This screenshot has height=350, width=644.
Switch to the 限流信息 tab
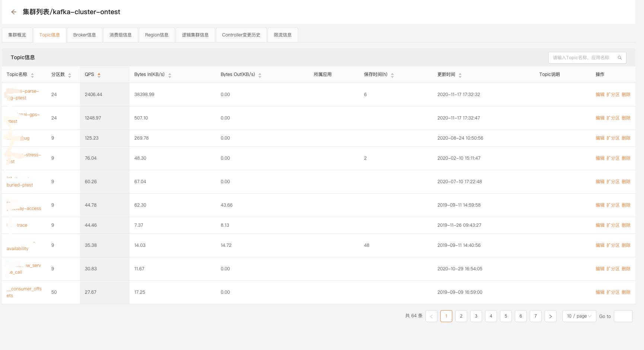pos(283,35)
